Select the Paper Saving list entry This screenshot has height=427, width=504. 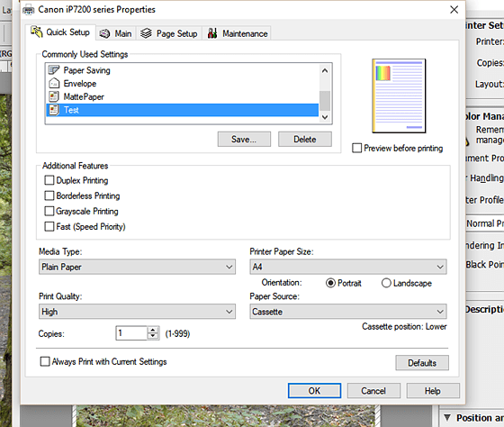[182, 70]
